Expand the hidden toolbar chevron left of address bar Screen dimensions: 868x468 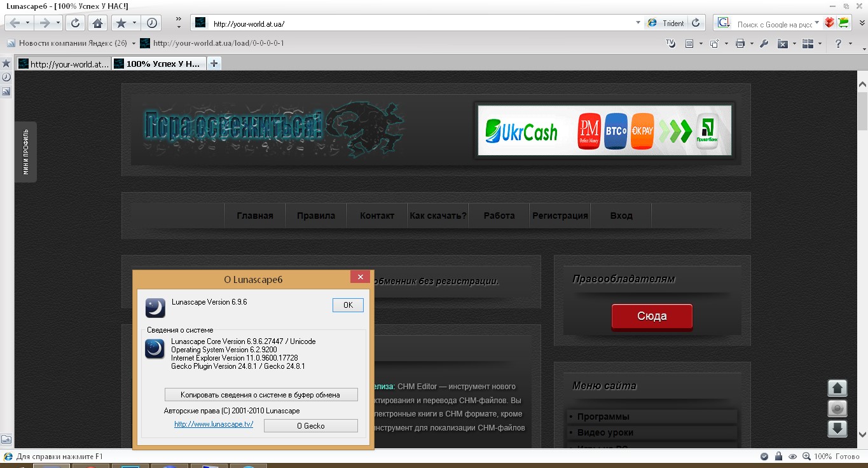pos(179,23)
